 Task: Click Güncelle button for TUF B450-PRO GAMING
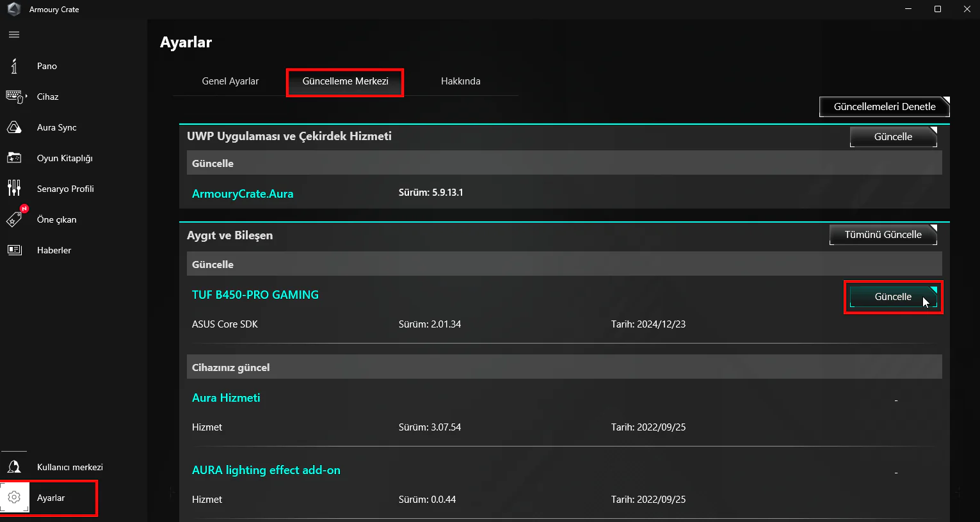coord(893,297)
